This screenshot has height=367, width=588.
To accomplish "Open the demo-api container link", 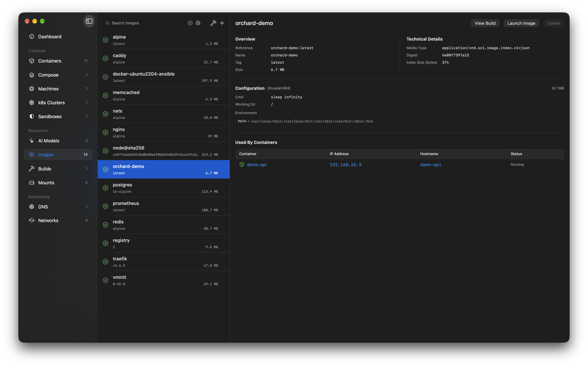I will coord(257,165).
